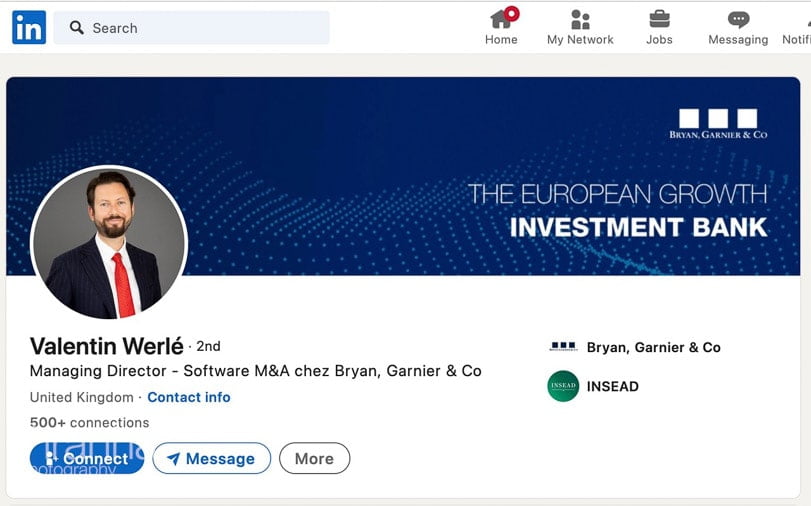Open the Contact info link
Image resolution: width=811 pixels, height=506 pixels.
tap(189, 397)
